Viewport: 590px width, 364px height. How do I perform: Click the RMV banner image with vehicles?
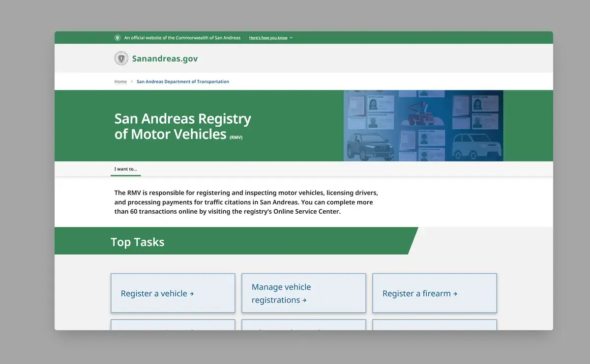[423, 126]
